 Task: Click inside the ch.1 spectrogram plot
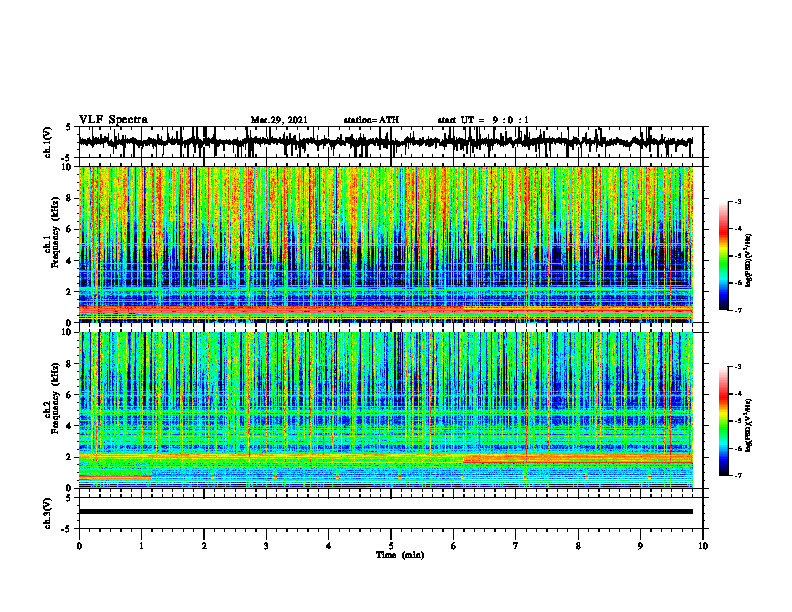click(385, 244)
